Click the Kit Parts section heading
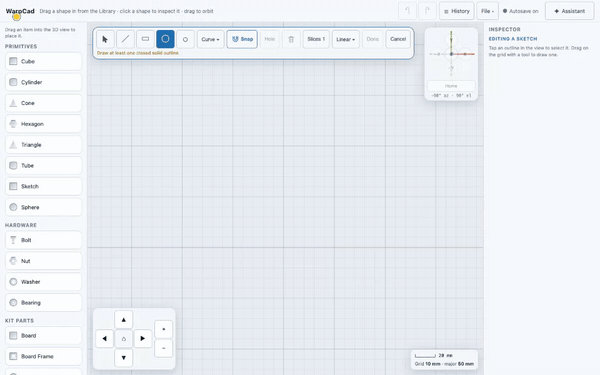The image size is (600, 375). (x=20, y=321)
